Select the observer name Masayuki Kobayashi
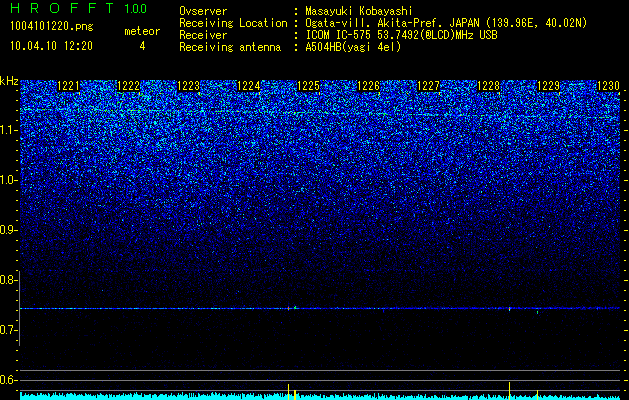The height and width of the screenshot is (400, 629). 359,11
